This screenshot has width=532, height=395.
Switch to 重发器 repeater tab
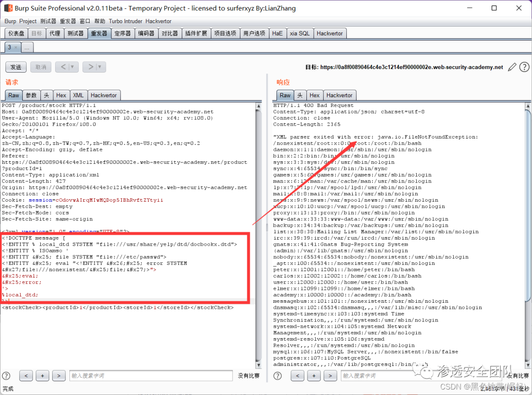pos(99,33)
